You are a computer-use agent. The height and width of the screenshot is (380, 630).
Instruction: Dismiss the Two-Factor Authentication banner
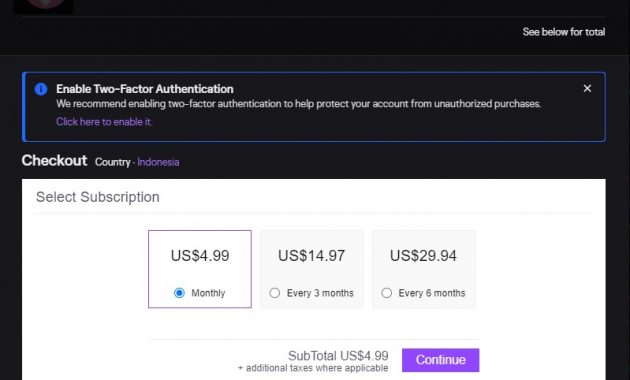click(x=587, y=88)
